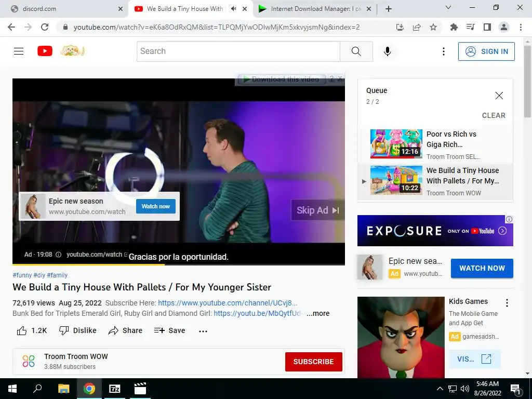
Task: Open the youtu.be/MbQytfUd link
Action: point(258,313)
